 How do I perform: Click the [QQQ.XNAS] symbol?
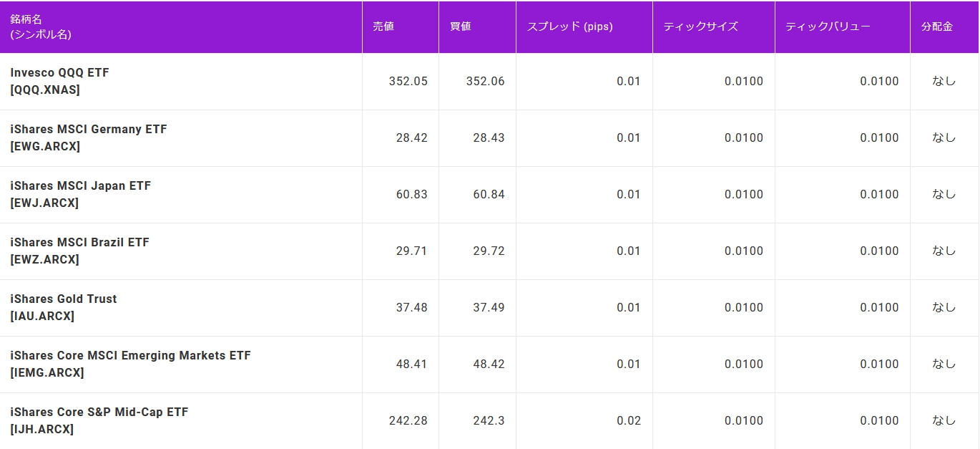point(45,90)
